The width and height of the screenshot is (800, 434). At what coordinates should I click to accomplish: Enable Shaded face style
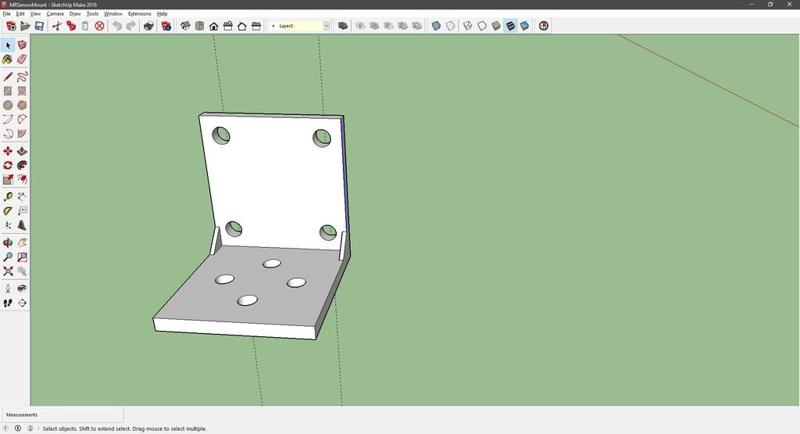[496, 25]
